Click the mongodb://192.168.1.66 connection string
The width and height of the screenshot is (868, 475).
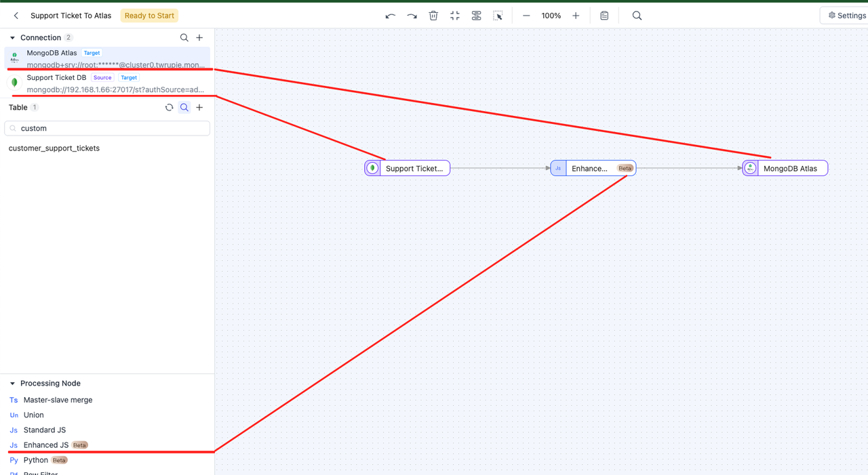(x=116, y=89)
